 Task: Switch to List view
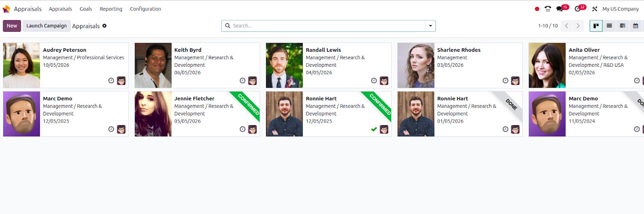tap(609, 26)
